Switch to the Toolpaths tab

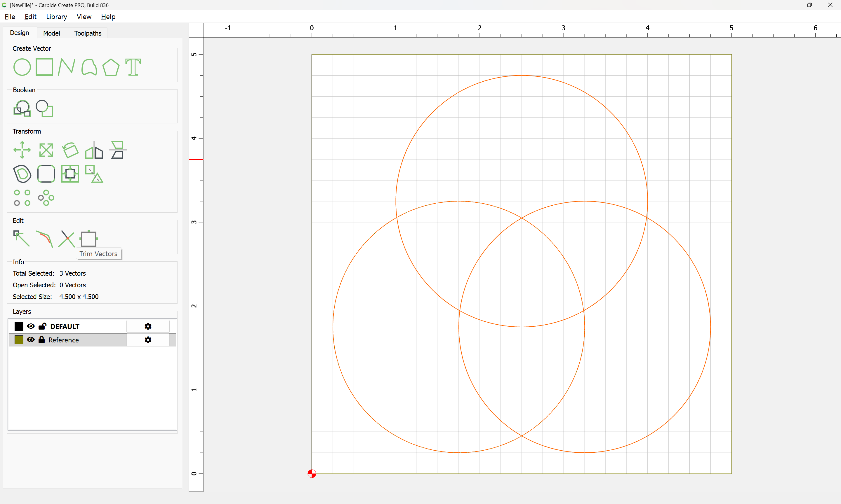88,33
